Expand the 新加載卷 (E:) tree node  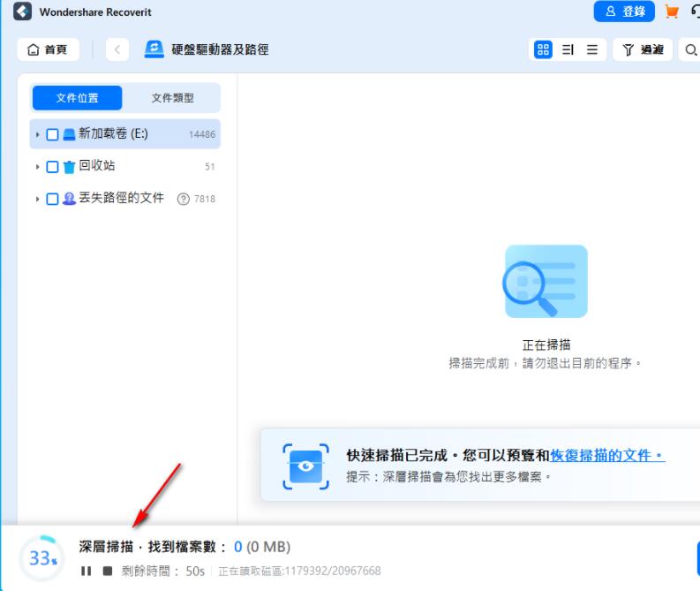(37, 134)
